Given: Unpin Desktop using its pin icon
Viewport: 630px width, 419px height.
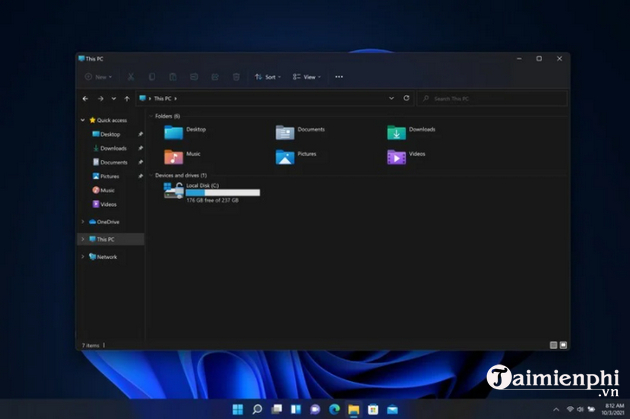Looking at the screenshot, I should 140,134.
